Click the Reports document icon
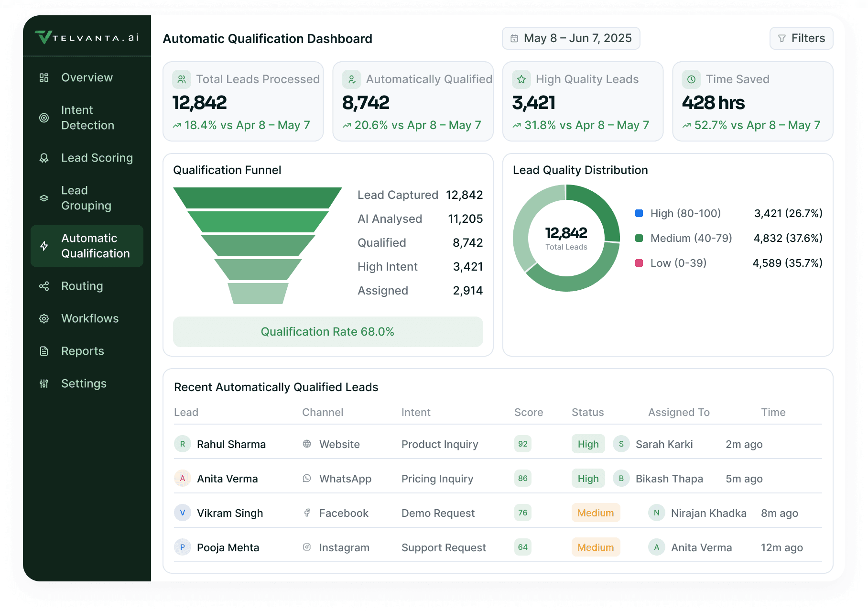868x612 pixels. point(44,351)
